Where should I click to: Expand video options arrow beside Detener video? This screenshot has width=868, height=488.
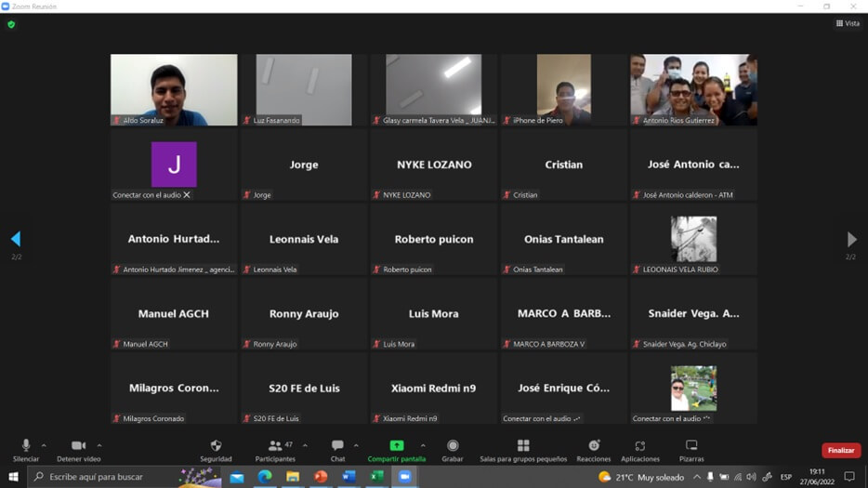(x=99, y=445)
